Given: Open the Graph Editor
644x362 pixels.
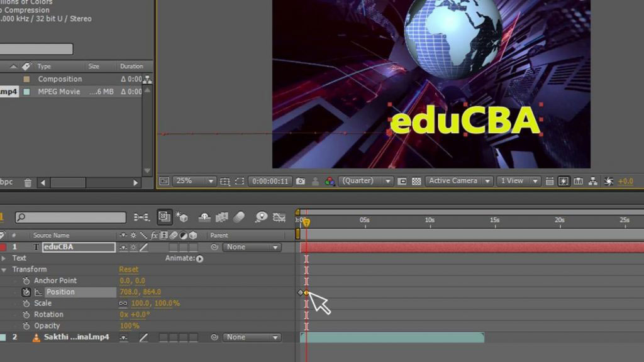Looking at the screenshot, I should 280,217.
